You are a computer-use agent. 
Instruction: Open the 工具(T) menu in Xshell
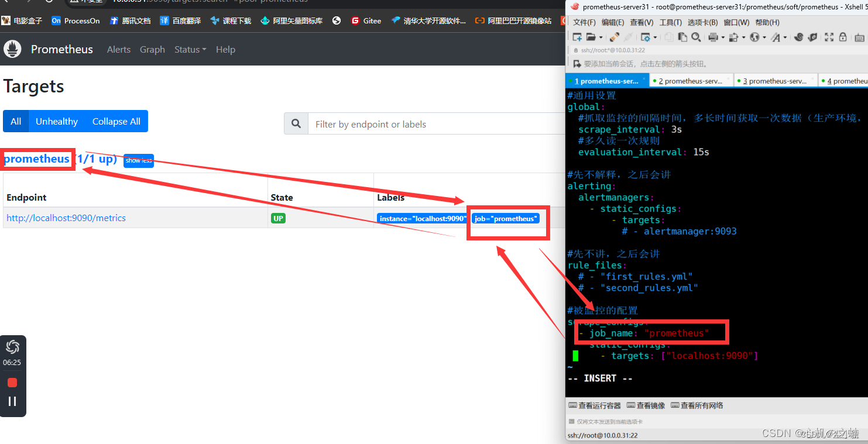click(x=670, y=22)
